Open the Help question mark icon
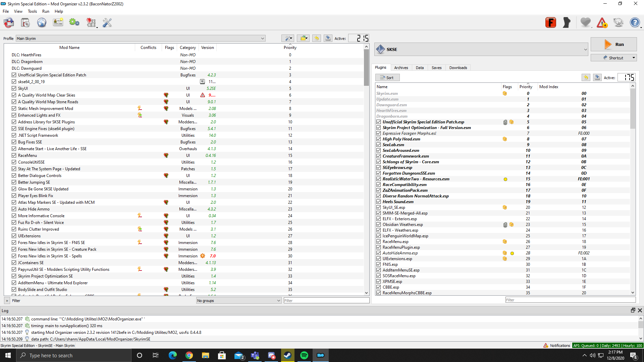This screenshot has height=362, width=644. [635, 22]
